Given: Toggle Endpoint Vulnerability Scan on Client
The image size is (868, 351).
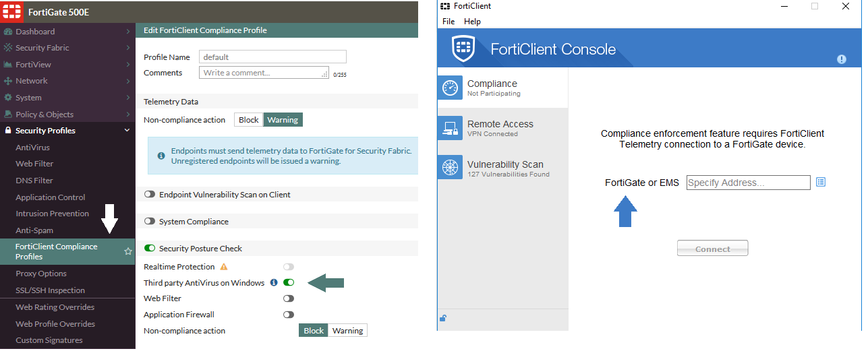Looking at the screenshot, I should pyautogui.click(x=150, y=195).
